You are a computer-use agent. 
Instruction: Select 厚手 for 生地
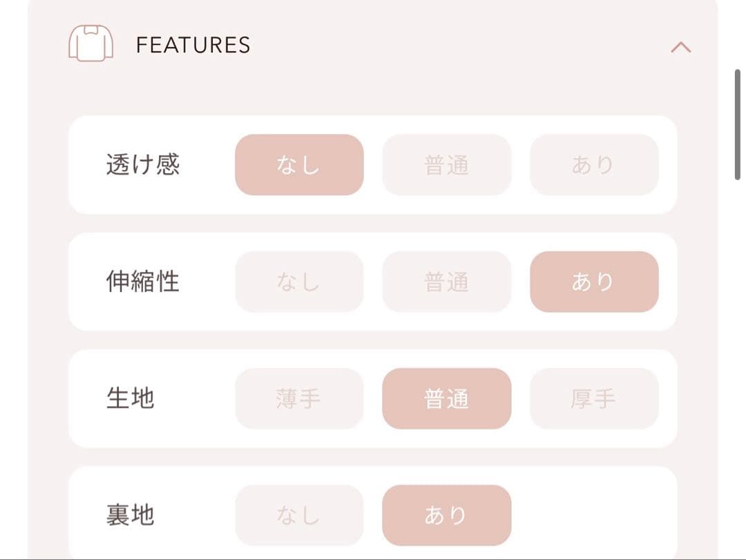click(595, 398)
